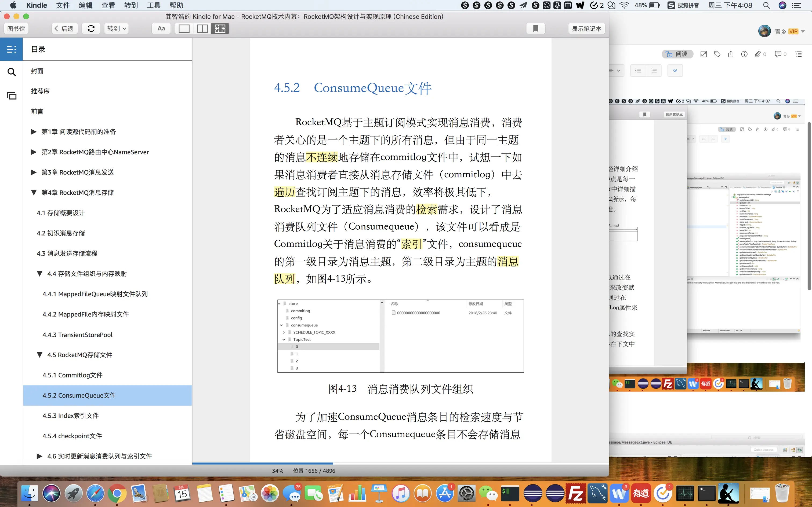Screen dimensions: 812x507
Task: Click the sync refresh icon
Action: [x=91, y=28]
